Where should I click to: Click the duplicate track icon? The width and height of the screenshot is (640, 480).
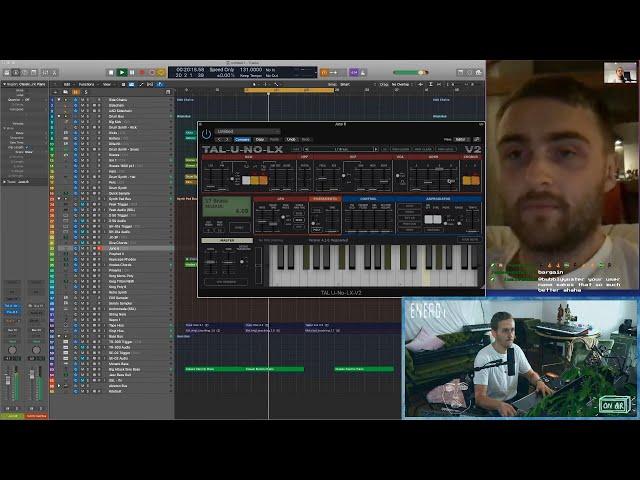tap(65, 92)
